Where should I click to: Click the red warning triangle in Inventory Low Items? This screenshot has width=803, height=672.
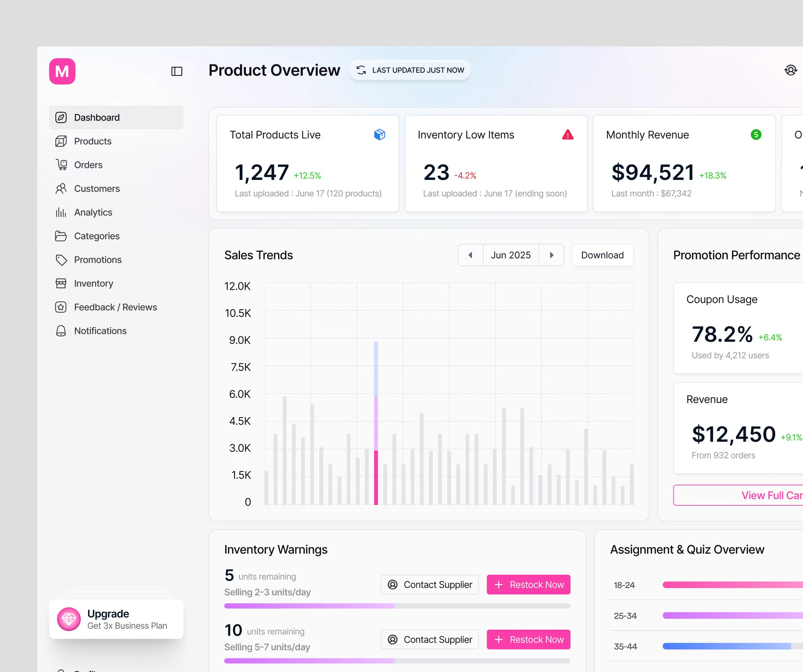tap(567, 134)
